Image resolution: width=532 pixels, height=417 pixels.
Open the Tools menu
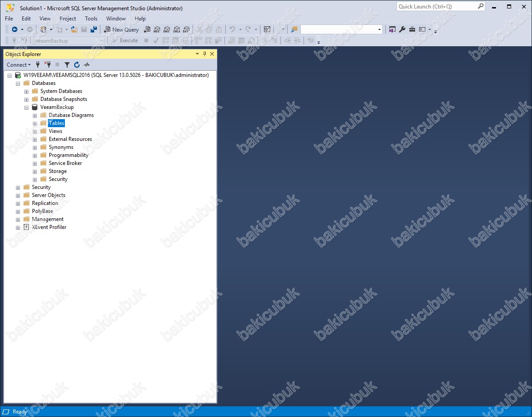[91, 19]
